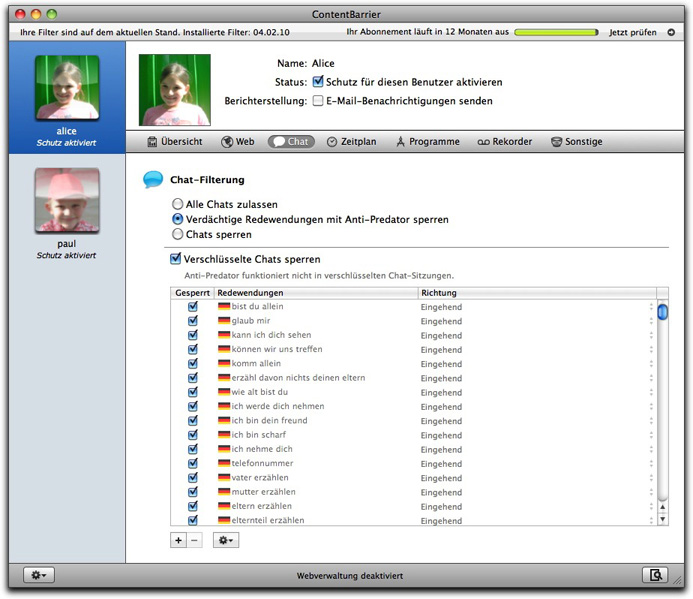Click Jetzt prüfen to check filters
The width and height of the screenshot is (693, 599).
[x=632, y=32]
